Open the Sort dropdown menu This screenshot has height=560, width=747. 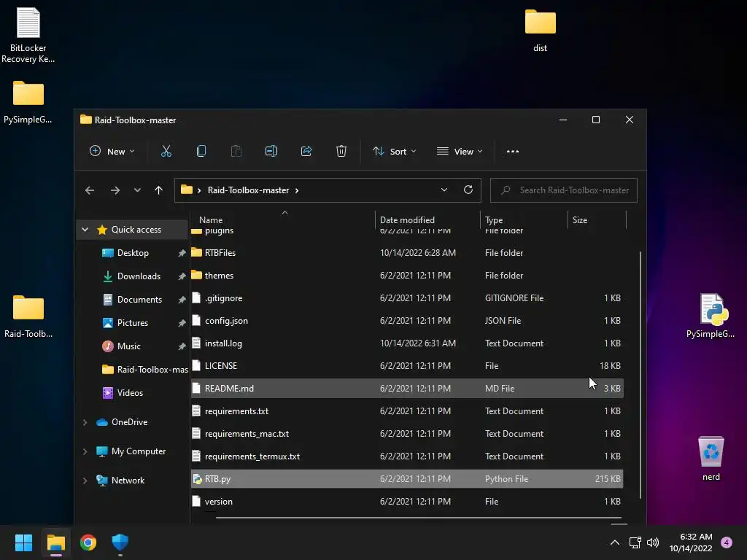395,152
